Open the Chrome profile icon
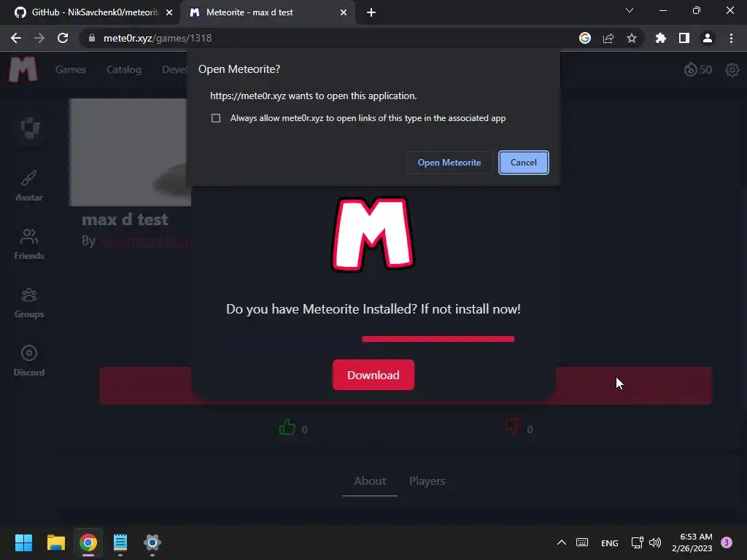This screenshot has width=747, height=560. [707, 38]
